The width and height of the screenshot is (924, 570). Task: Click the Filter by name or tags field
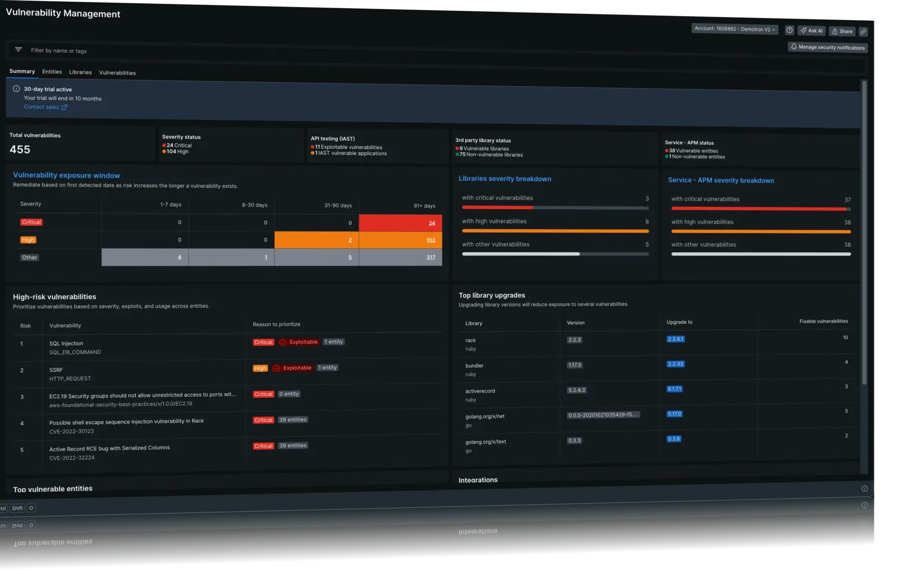tap(59, 50)
